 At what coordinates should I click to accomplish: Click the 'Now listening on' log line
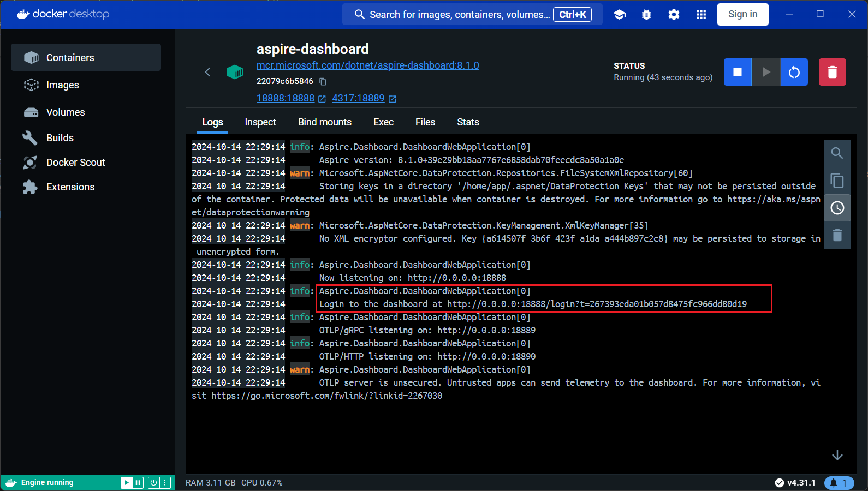click(x=413, y=278)
